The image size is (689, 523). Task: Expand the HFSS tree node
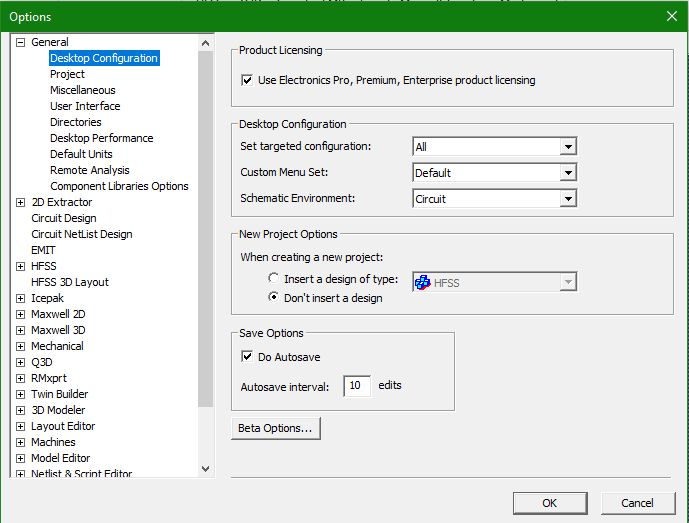click(21, 266)
